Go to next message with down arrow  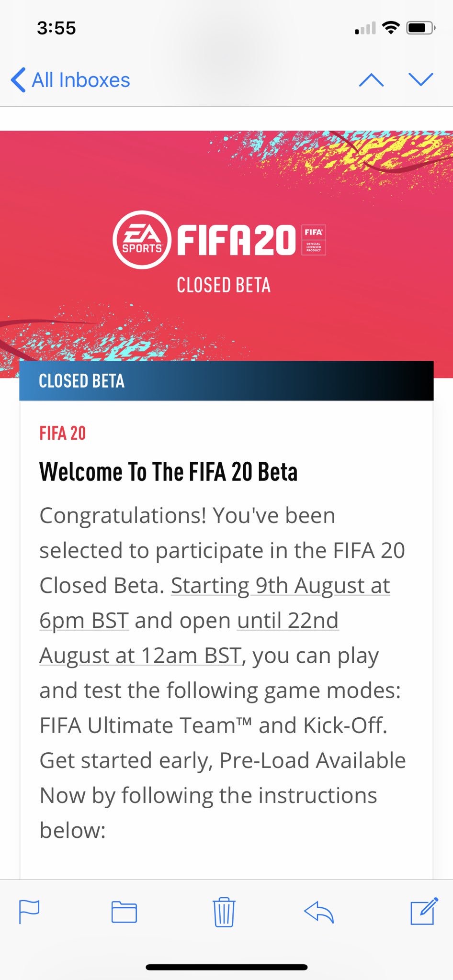pos(421,79)
